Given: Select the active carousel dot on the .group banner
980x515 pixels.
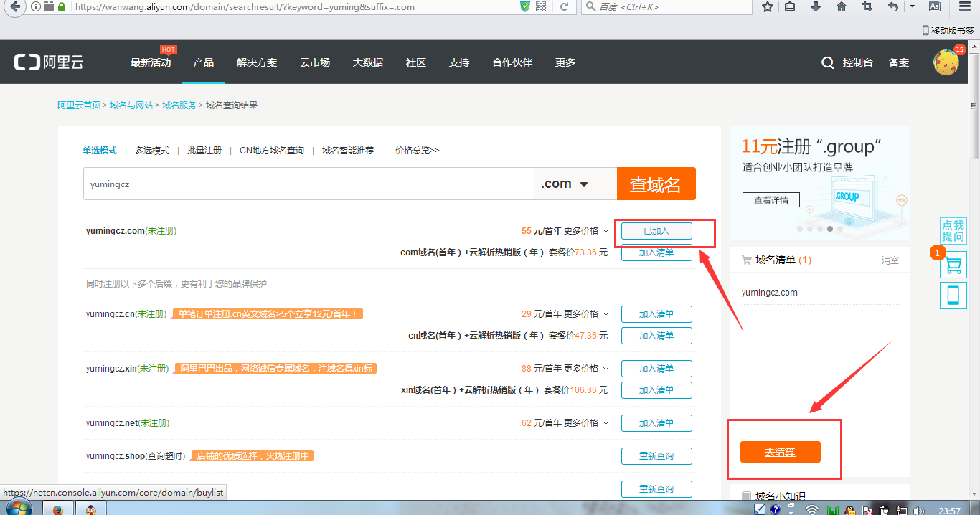Looking at the screenshot, I should pyautogui.click(x=830, y=229).
